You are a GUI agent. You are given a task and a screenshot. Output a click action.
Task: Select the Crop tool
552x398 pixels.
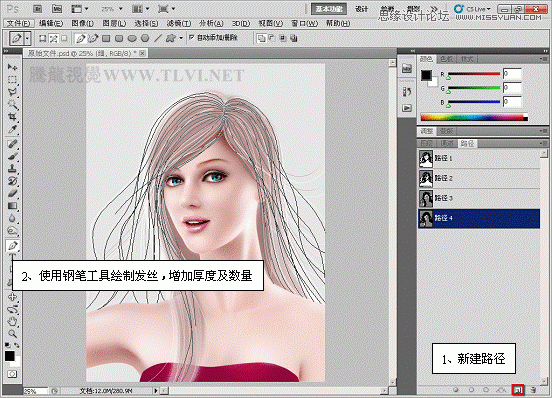click(12, 117)
